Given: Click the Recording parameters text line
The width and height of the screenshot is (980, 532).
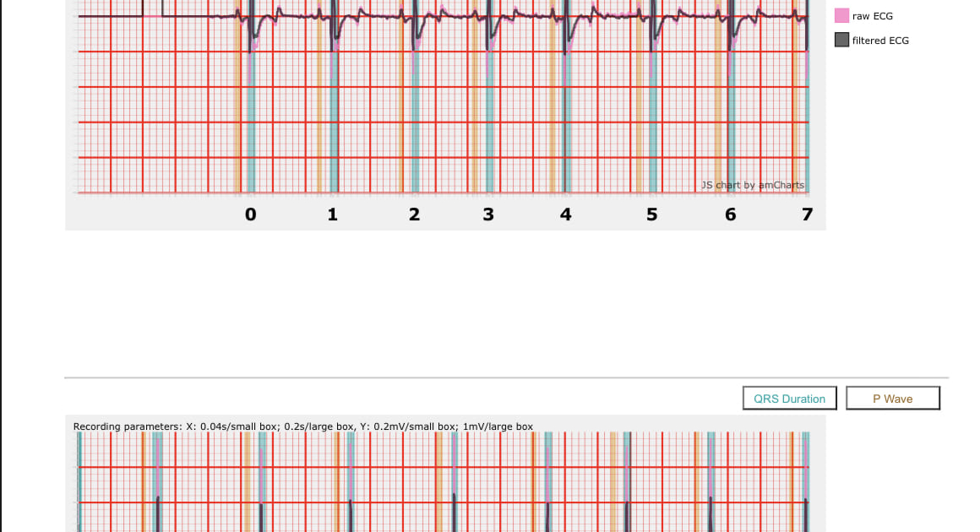Looking at the screenshot, I should 303,426.
